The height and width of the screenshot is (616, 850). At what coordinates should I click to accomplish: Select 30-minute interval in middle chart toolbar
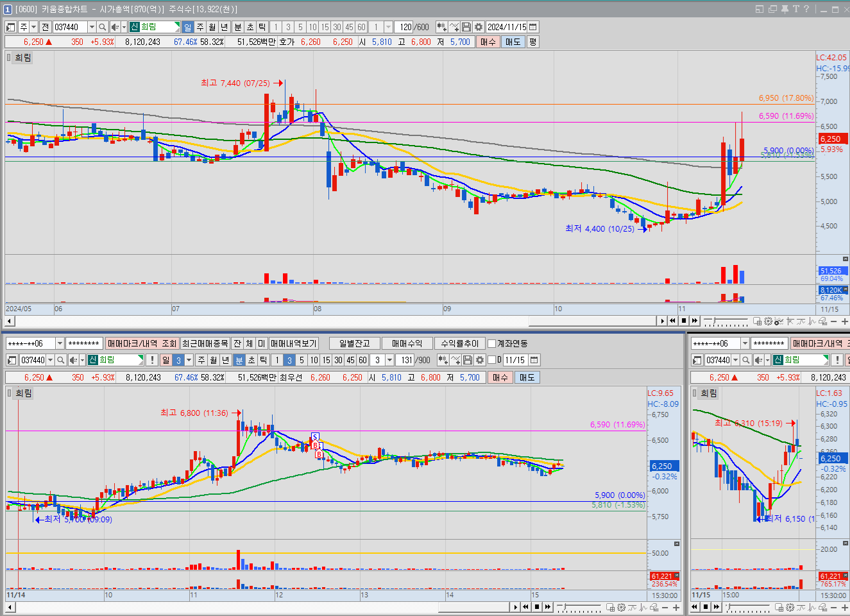click(338, 360)
